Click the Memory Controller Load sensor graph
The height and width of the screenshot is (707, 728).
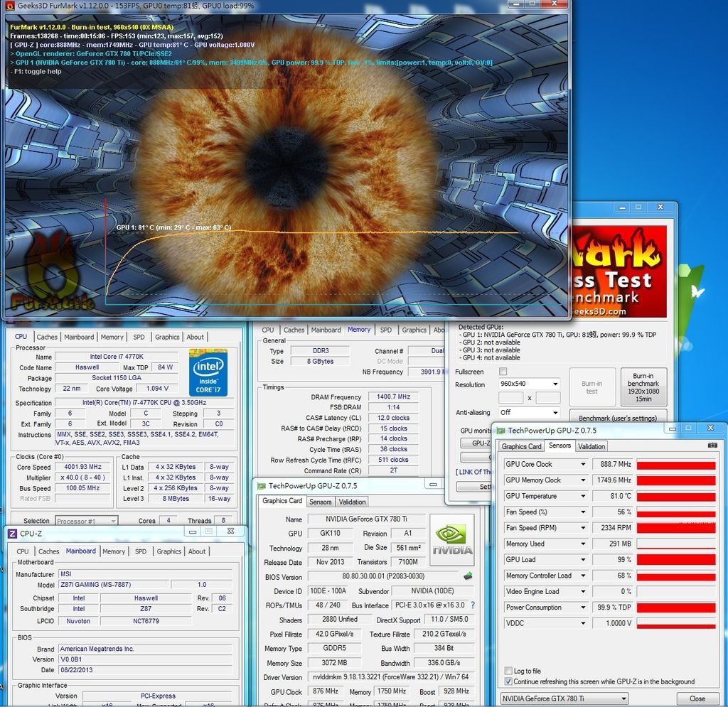[x=676, y=576]
